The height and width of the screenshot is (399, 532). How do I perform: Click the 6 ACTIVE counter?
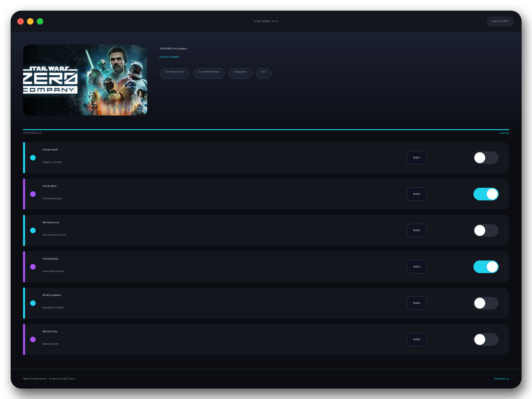504,133
